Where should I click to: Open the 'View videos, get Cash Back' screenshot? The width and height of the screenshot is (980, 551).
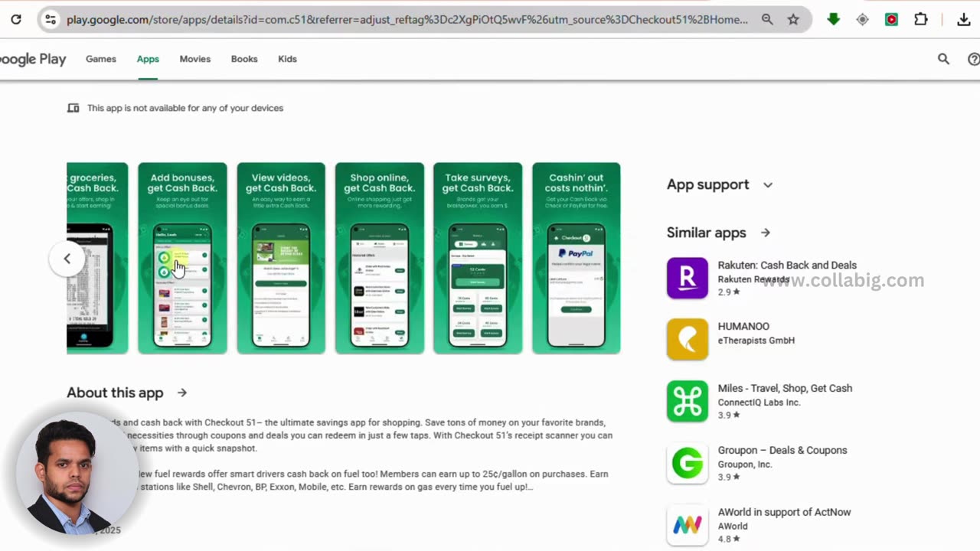pos(281,258)
